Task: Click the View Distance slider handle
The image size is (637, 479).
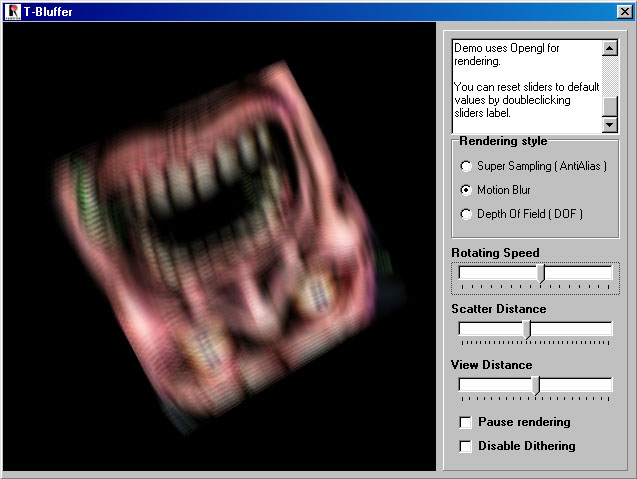Action: [536, 386]
